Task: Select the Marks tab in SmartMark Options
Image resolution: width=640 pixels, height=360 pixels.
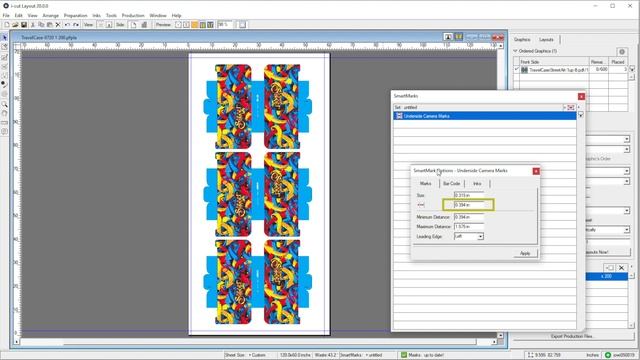Action: pos(426,184)
